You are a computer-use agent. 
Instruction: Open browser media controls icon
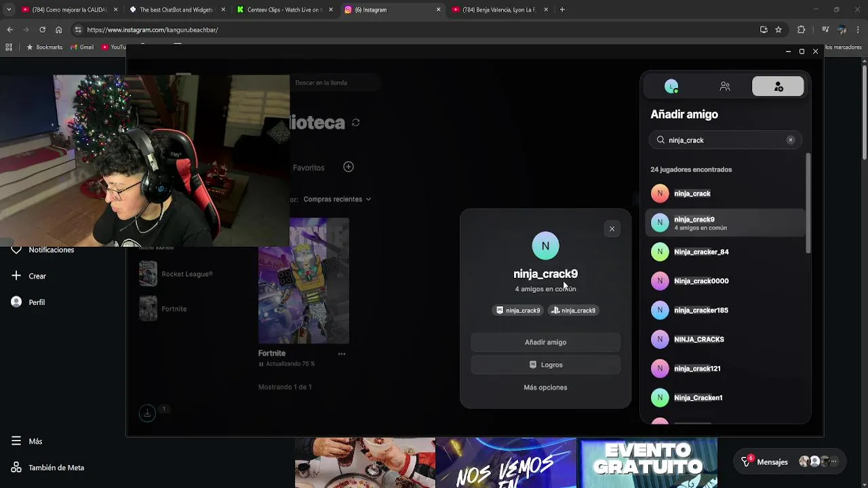point(825,30)
